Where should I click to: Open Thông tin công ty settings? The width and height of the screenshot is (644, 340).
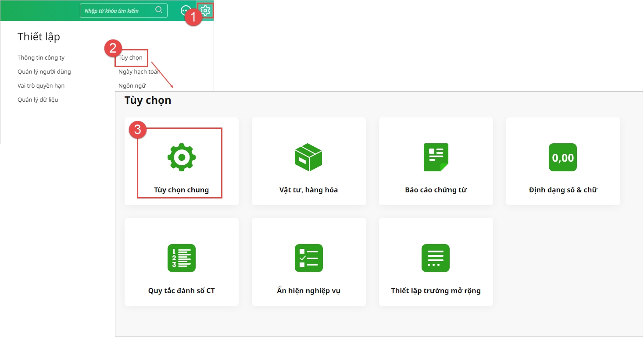point(41,58)
